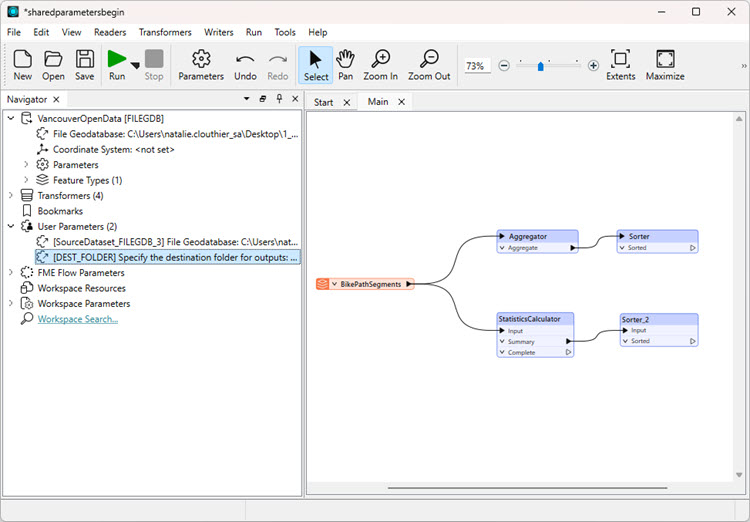
Task: Open the Writers menu
Action: (x=219, y=32)
